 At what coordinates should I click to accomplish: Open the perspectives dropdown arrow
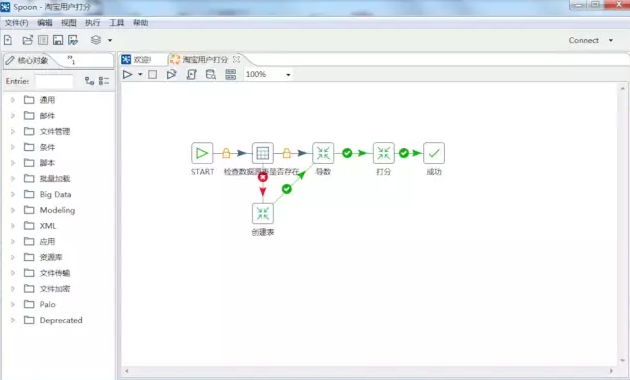(x=110, y=41)
